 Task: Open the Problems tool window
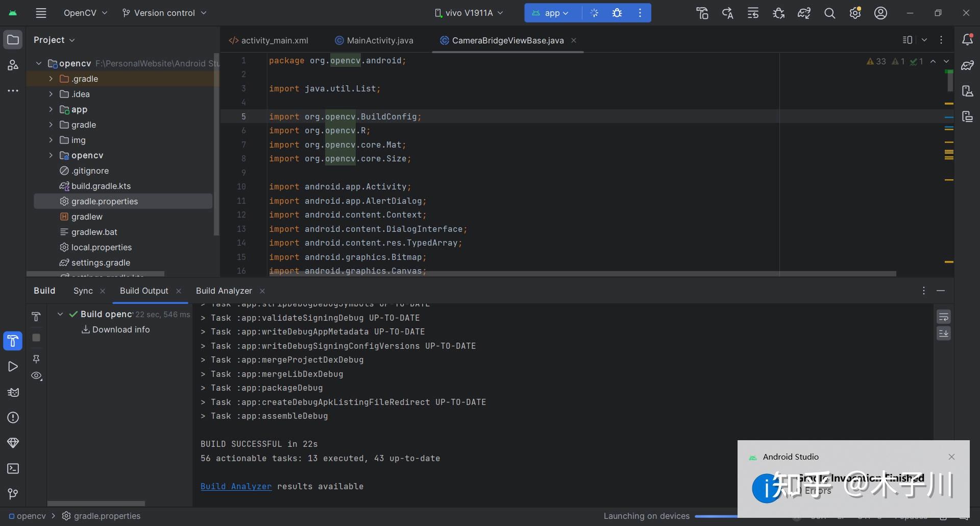tap(13, 418)
